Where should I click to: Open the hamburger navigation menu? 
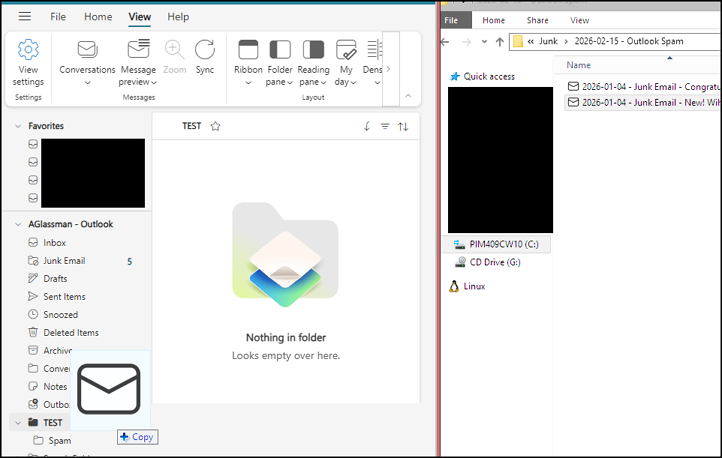tap(25, 17)
